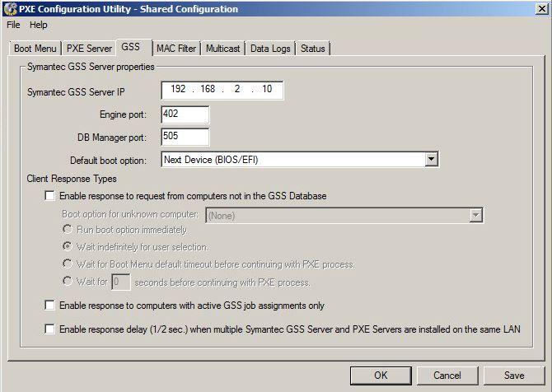552x392 pixels.
Task: Select Wait for Boot Menu default timeout option
Action: coord(68,264)
